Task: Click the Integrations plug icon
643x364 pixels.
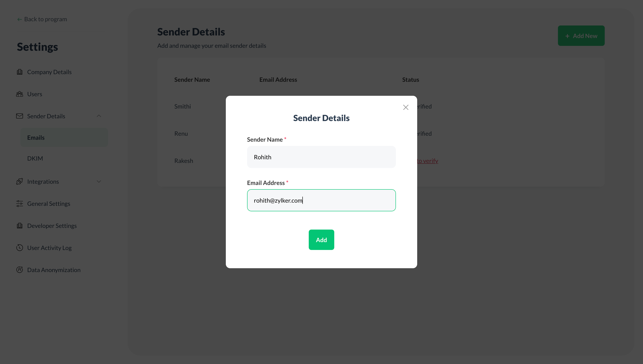Action: 20,182
